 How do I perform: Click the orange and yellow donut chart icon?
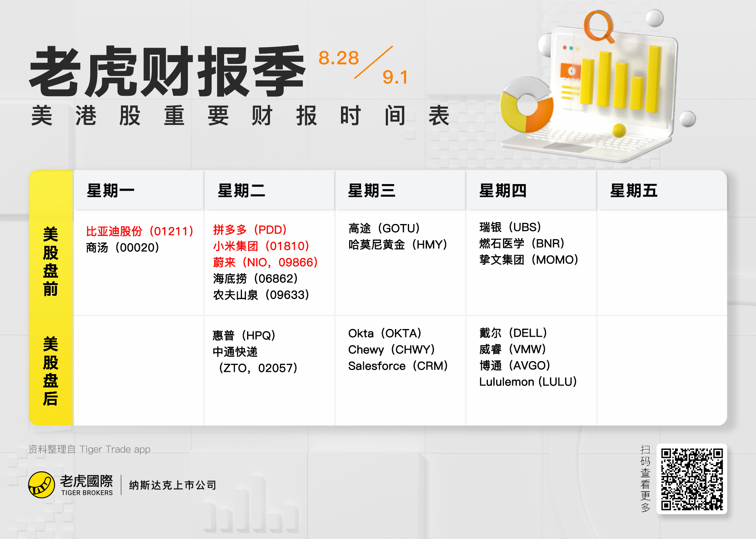click(x=526, y=105)
